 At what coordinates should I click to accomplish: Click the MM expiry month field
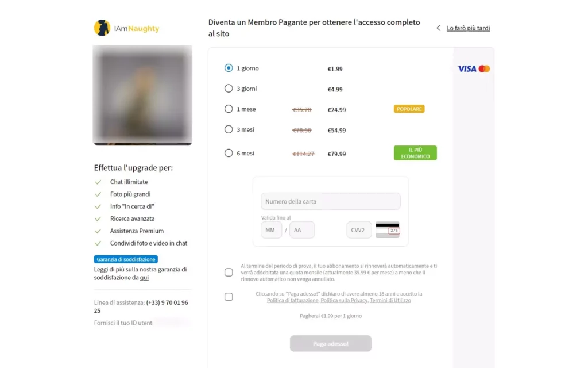coord(271,230)
